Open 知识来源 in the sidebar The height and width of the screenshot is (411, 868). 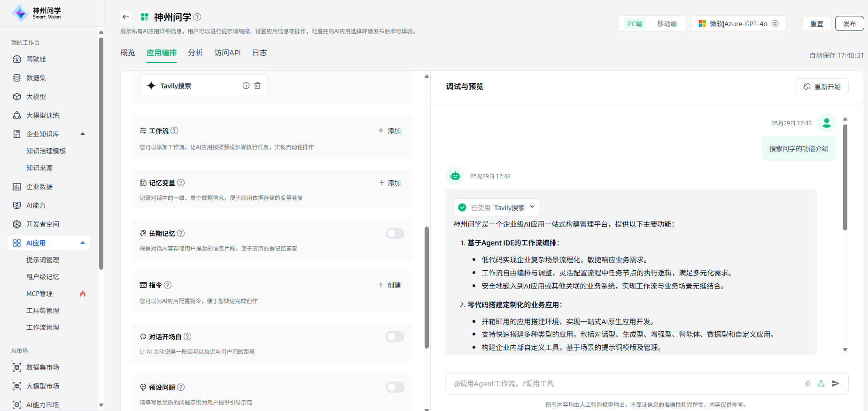coord(39,168)
